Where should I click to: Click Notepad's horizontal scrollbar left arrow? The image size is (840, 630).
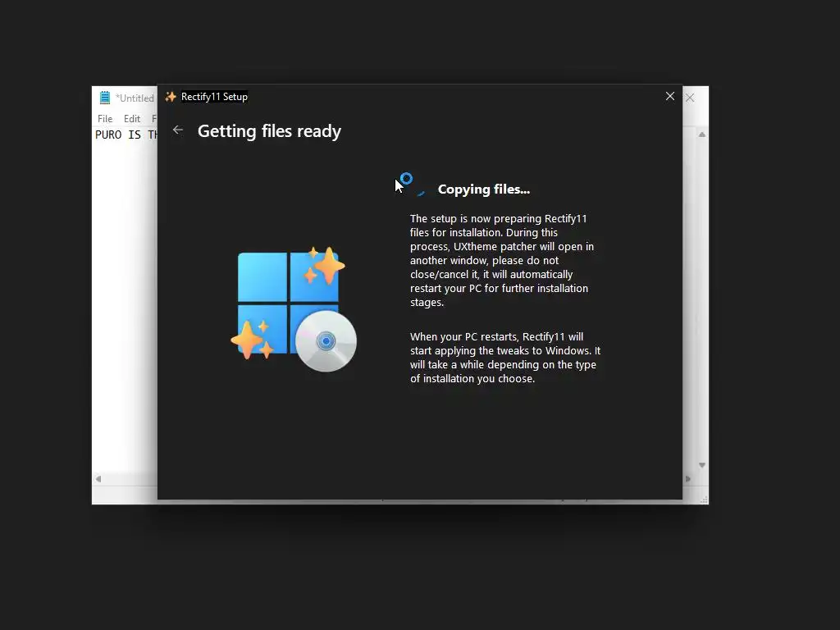[x=98, y=479]
